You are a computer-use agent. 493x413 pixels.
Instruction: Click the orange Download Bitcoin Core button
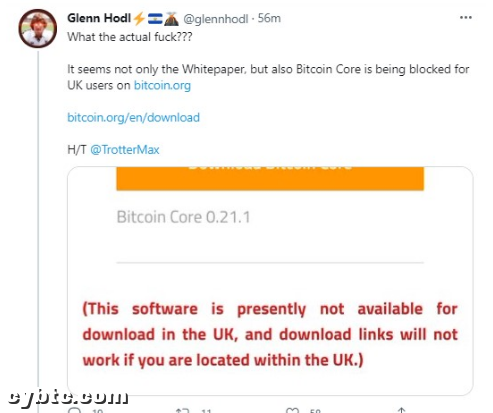coord(270,179)
